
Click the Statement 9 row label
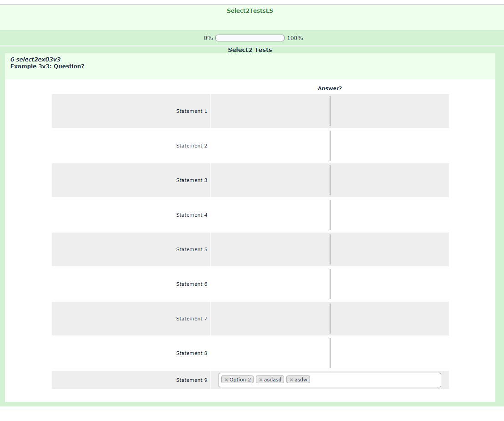pos(192,380)
